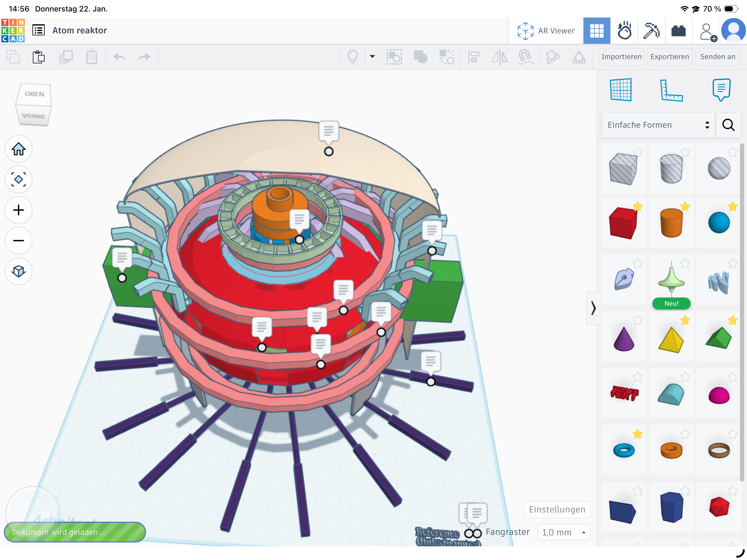Click the Delete trash icon

click(92, 57)
